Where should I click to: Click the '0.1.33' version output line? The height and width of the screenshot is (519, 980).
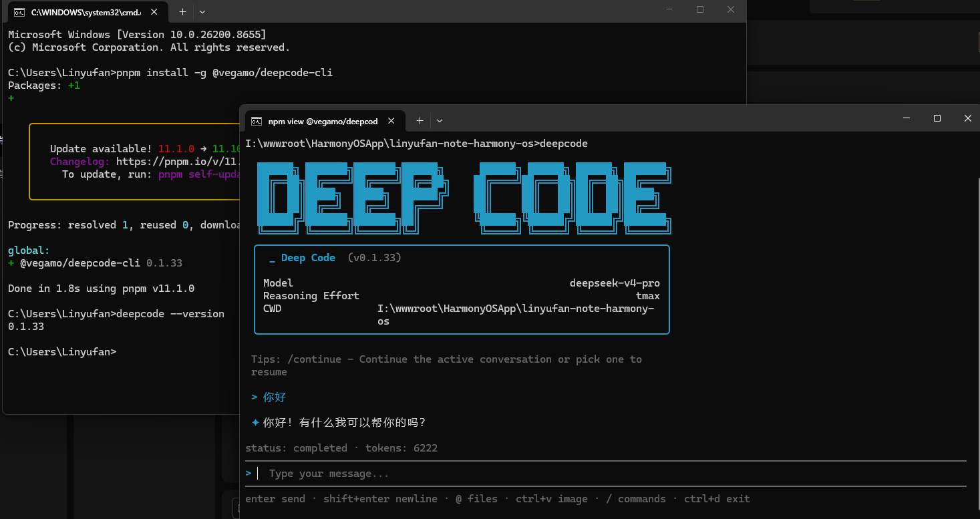click(x=26, y=327)
